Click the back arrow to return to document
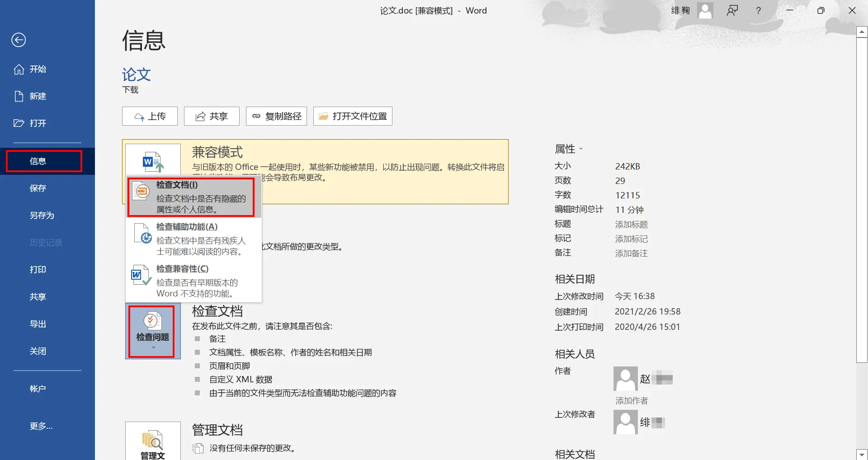The image size is (868, 460). coord(19,40)
